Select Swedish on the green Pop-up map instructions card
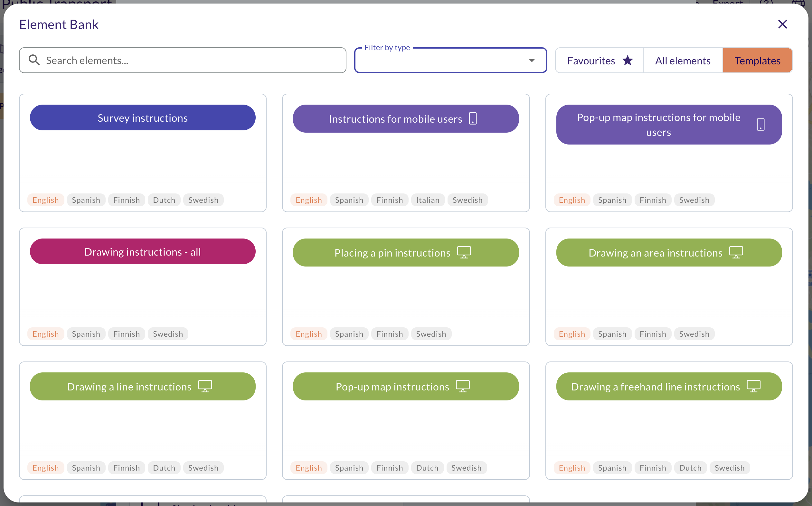 466,467
